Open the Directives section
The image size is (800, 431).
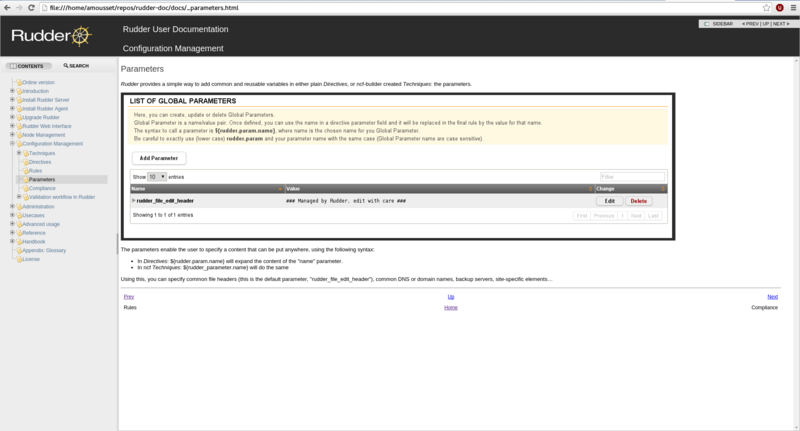pyautogui.click(x=40, y=162)
